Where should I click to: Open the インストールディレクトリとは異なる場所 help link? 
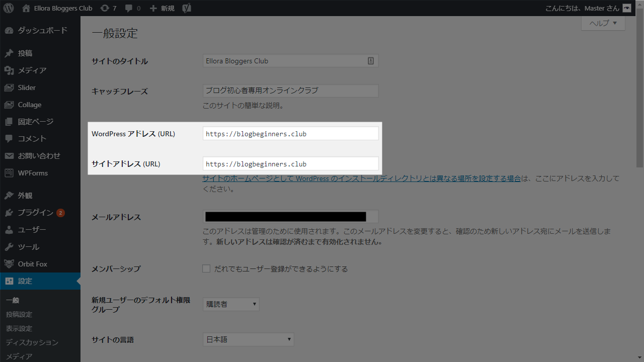(361, 178)
